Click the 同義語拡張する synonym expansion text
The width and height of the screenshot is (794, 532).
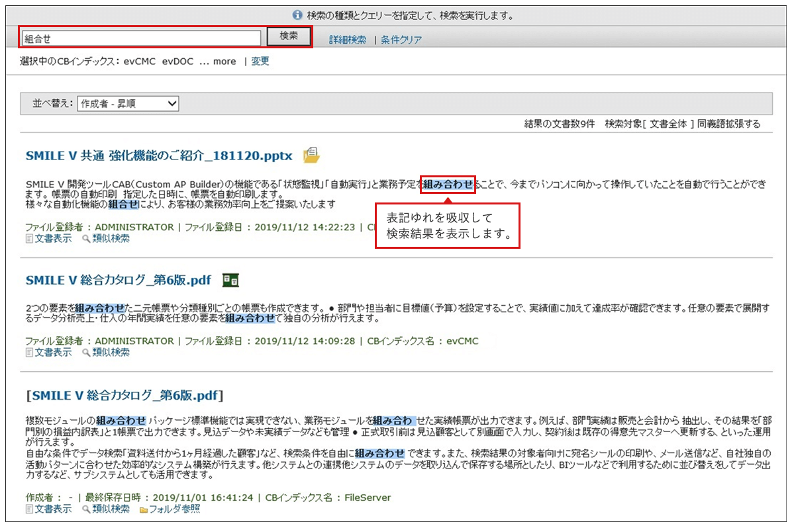tap(728, 124)
